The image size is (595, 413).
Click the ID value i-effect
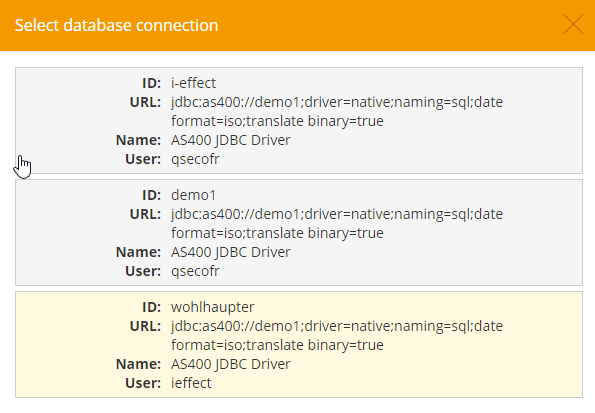click(193, 83)
